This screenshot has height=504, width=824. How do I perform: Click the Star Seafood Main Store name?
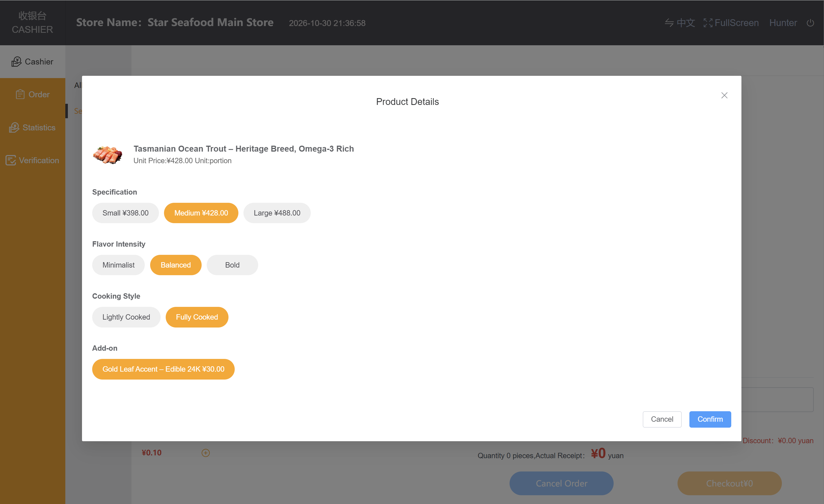[210, 22]
